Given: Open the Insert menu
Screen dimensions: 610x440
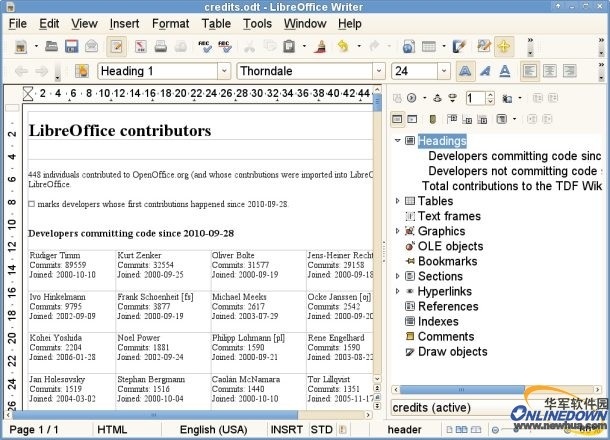Looking at the screenshot, I should click(124, 24).
